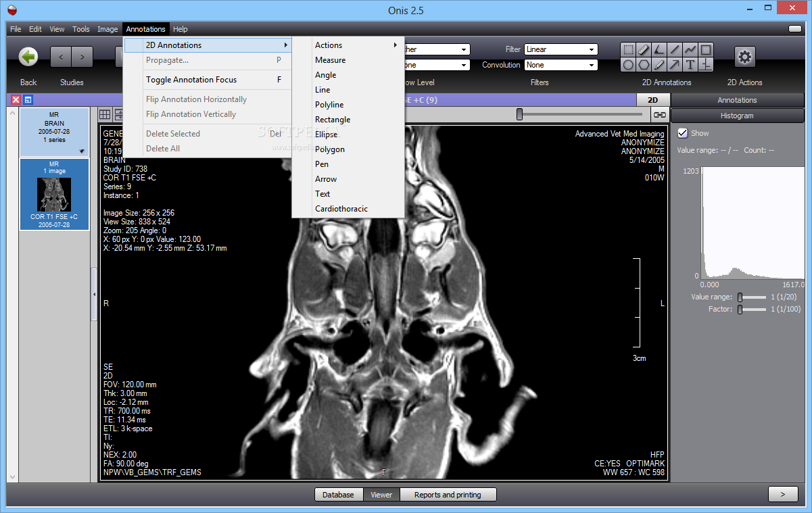Click the collapse bar at the top right of the menu bar
The width and height of the screenshot is (812, 513).
pyautogui.click(x=795, y=29)
